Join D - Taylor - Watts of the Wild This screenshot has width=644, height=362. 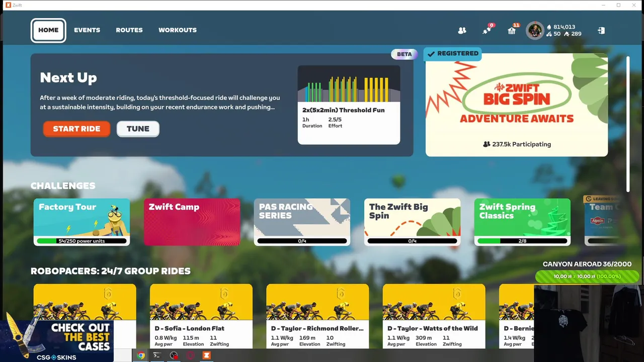pos(434,316)
